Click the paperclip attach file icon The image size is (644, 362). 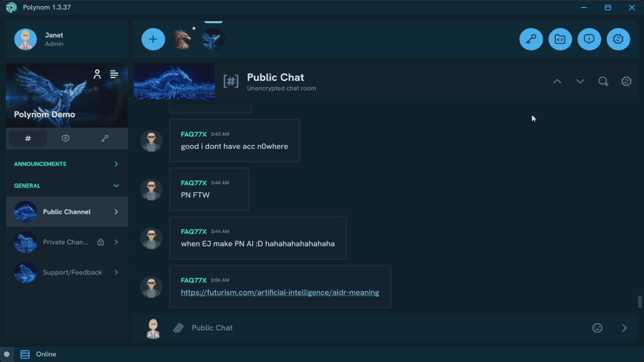click(178, 328)
